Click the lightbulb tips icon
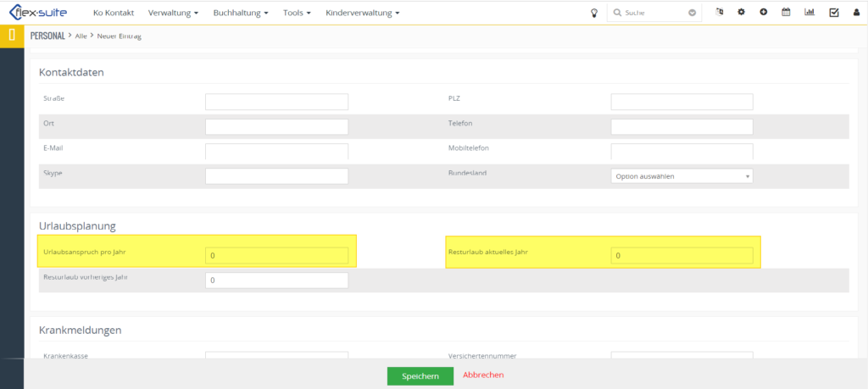The image size is (868, 389). point(594,13)
